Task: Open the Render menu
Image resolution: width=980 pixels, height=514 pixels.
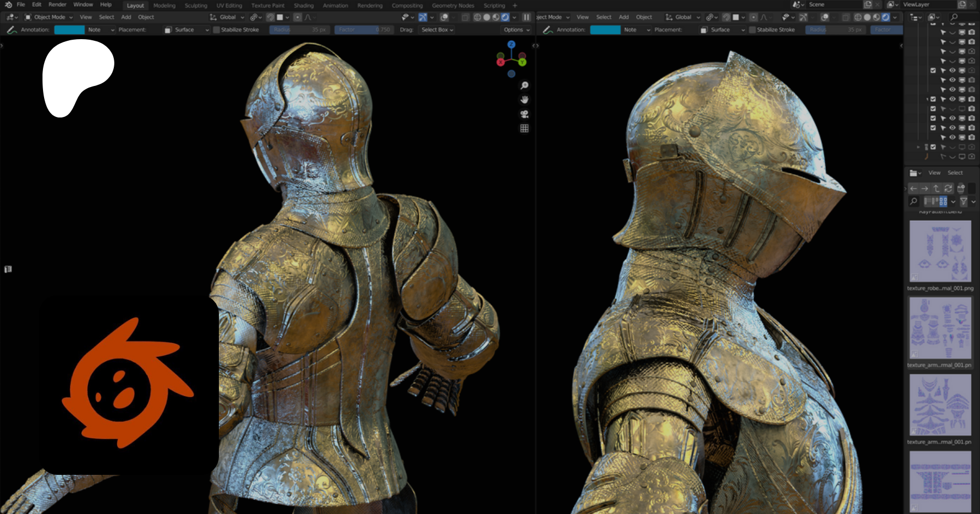Action: (x=57, y=5)
